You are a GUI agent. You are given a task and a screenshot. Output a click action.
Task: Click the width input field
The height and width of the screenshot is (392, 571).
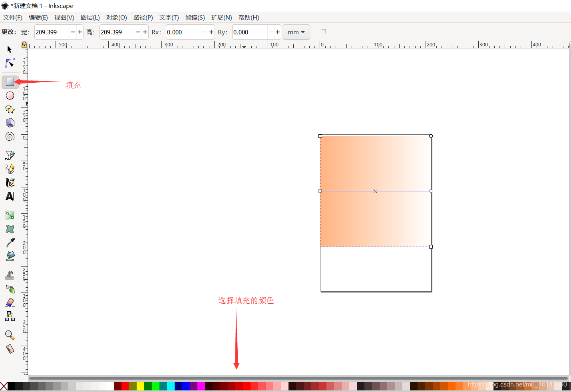click(x=52, y=32)
